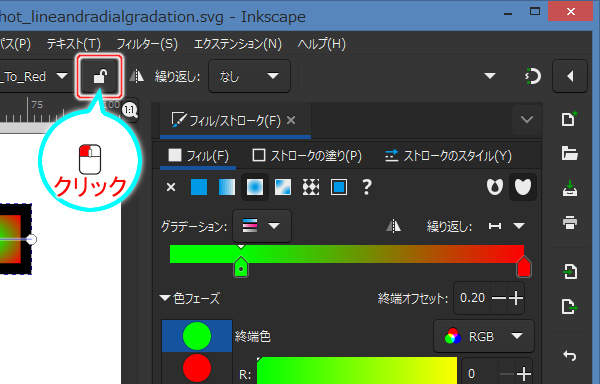Click the R channel value field
Screen dimensions: 600x384
coord(481,373)
